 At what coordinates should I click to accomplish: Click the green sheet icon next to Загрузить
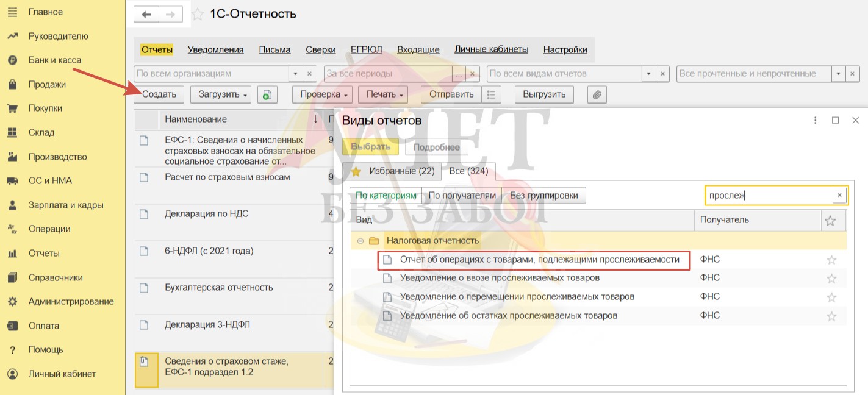pyautogui.click(x=267, y=94)
